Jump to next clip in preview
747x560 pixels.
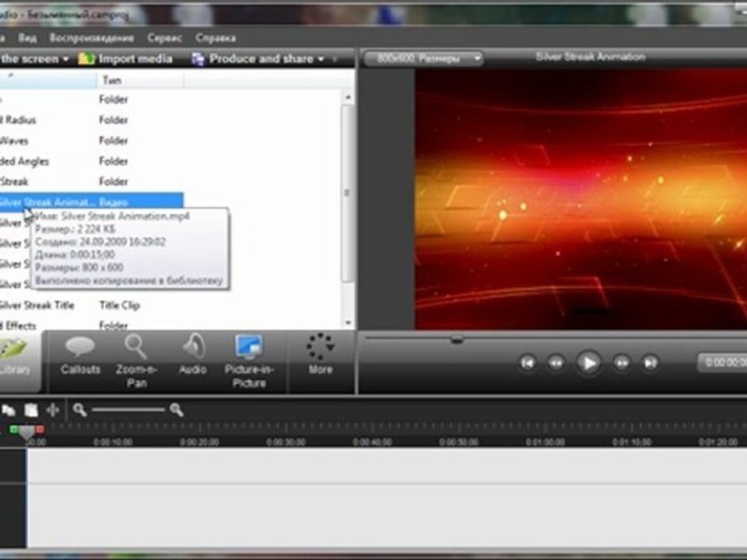651,363
